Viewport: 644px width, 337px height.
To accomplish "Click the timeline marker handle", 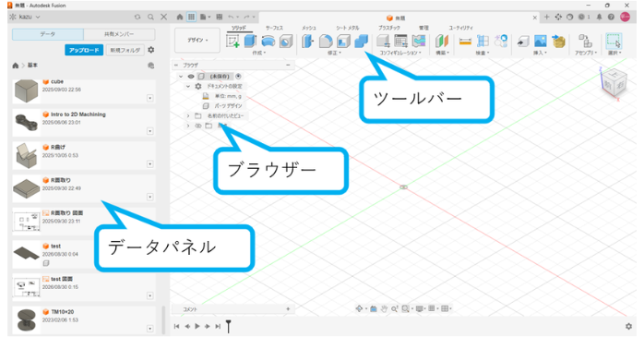I will pos(229,326).
